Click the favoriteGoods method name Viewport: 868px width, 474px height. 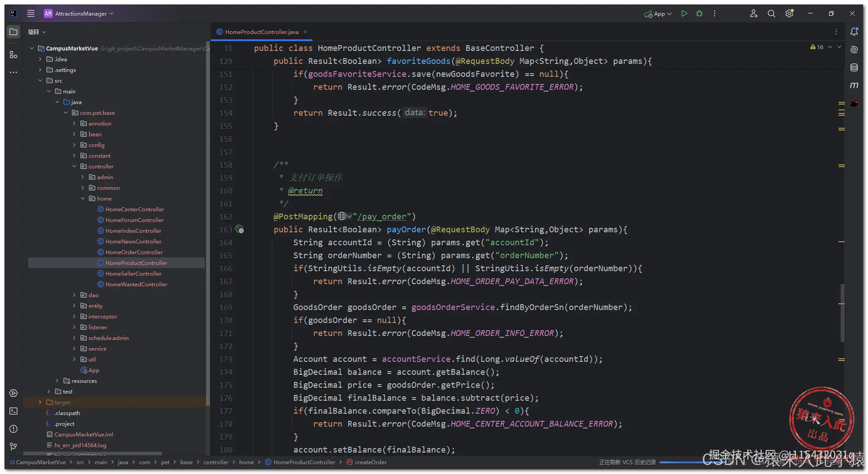coord(419,61)
